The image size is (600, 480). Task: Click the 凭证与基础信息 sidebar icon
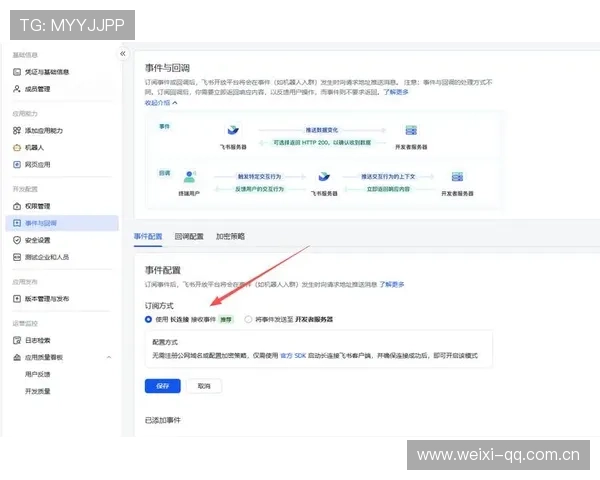click(x=17, y=72)
